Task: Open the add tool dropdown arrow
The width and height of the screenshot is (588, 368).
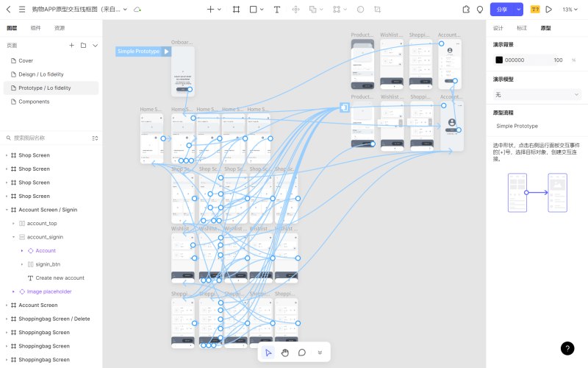Action: [219, 10]
